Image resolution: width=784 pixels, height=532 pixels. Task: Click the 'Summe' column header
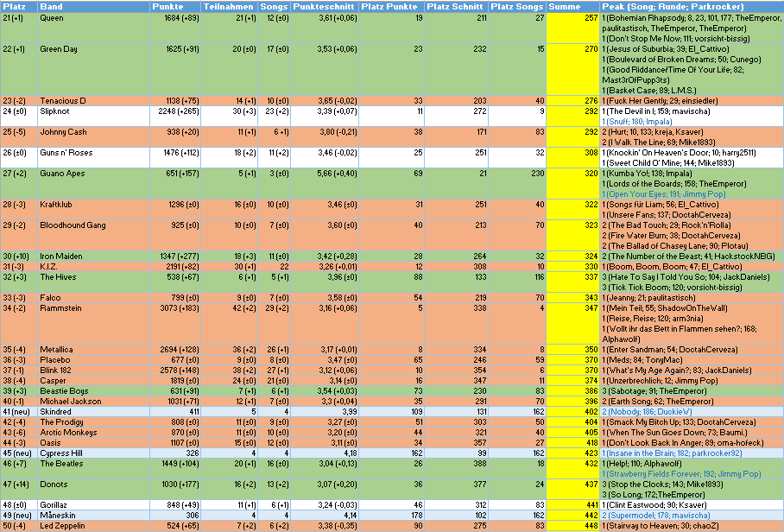coord(572,7)
